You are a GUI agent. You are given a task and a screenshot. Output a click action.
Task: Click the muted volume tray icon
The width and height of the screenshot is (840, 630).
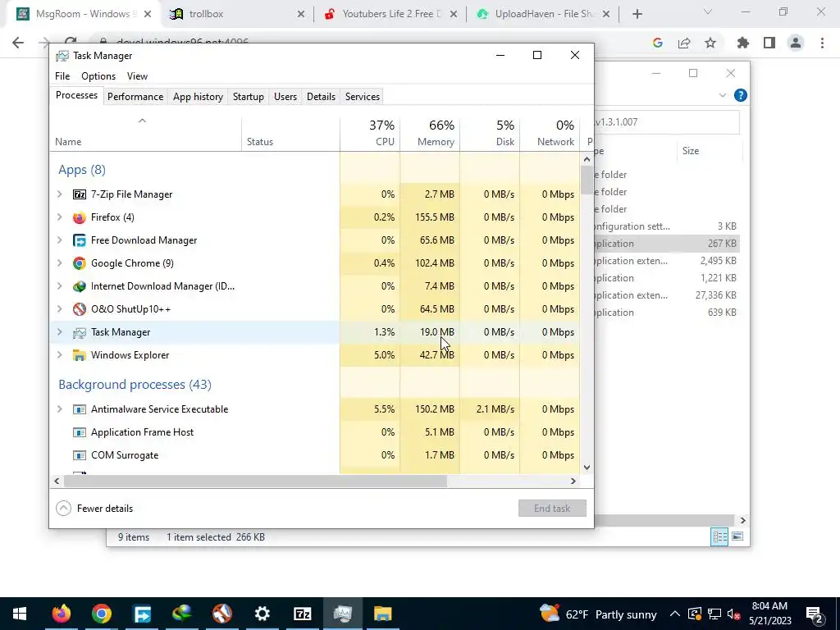coord(734,614)
